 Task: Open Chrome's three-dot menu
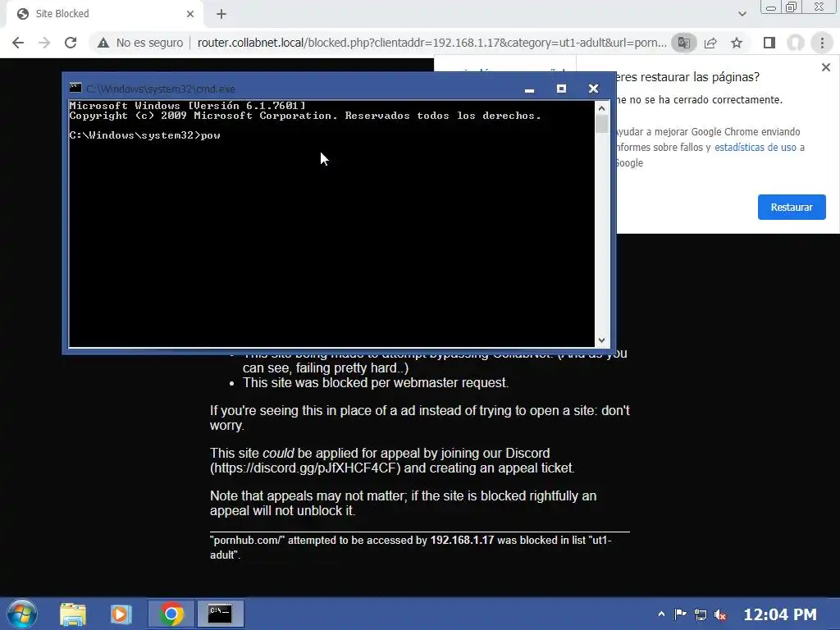822,43
